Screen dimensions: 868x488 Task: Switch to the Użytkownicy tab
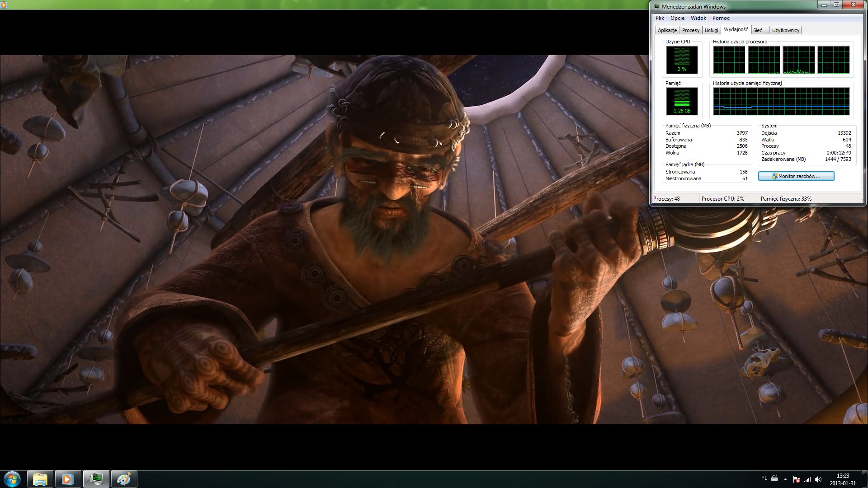pos(785,30)
